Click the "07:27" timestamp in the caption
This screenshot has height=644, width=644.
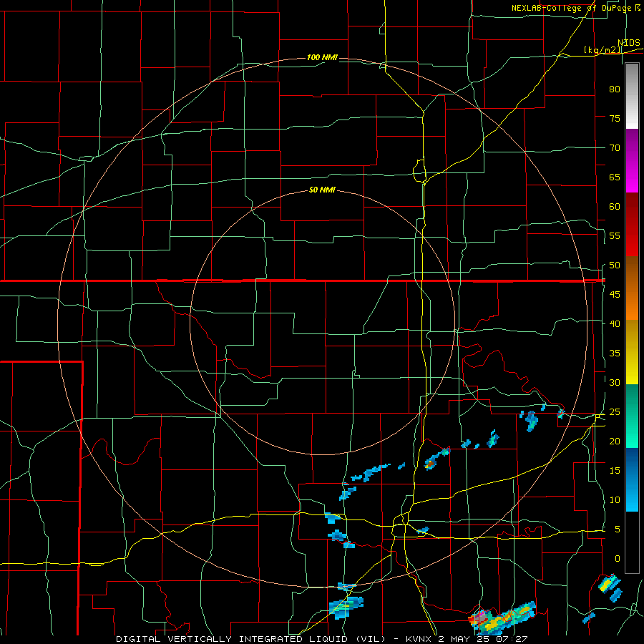513,639
